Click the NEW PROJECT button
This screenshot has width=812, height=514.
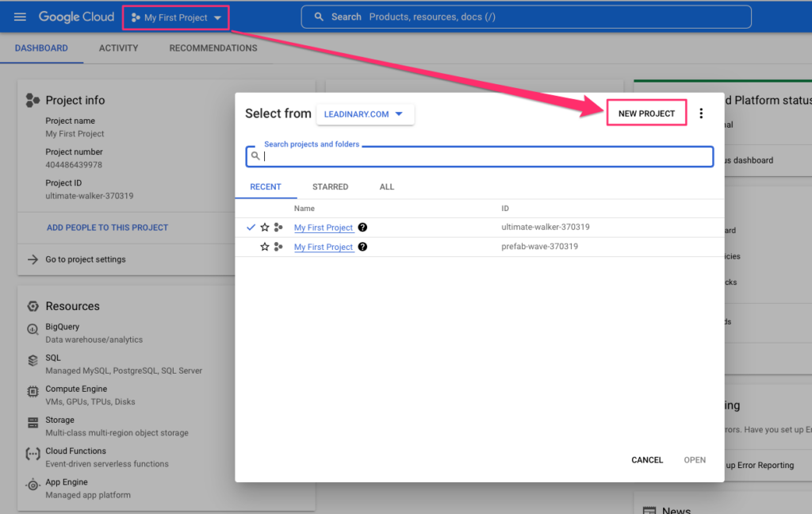pyautogui.click(x=646, y=113)
